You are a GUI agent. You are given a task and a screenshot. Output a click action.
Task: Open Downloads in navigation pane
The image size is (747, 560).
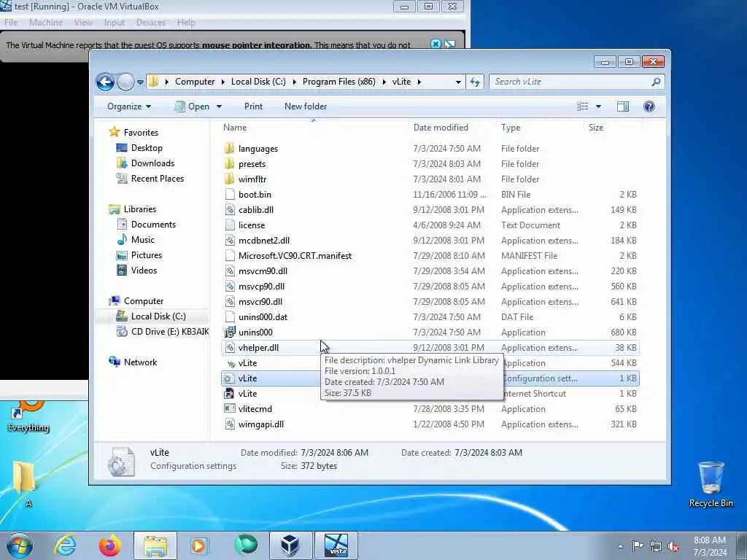coord(153,163)
